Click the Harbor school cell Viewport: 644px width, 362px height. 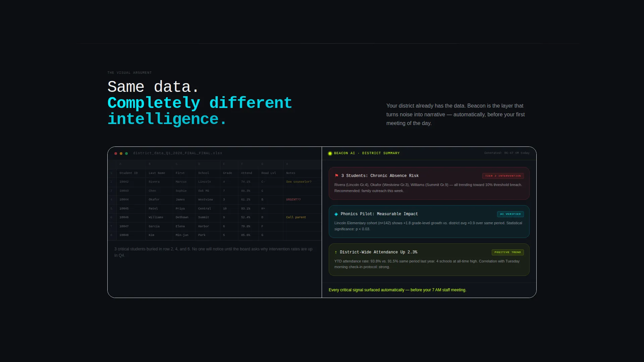(x=208, y=227)
